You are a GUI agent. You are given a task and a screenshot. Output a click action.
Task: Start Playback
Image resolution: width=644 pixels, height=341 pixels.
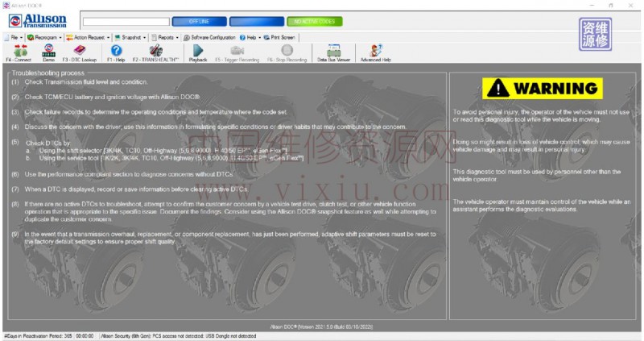pos(198,52)
